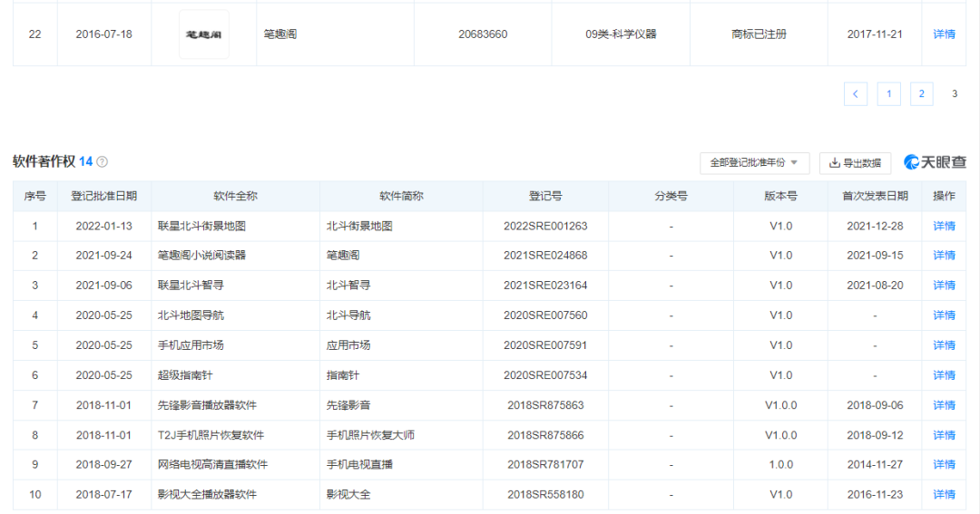Click page 3 in pagination
The image size is (980, 514).
coord(955,93)
